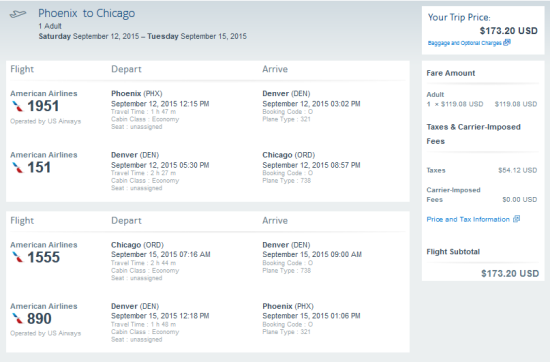Click the popup icon next to Baggage charges
This screenshot has width=550, height=362.
tap(507, 42)
